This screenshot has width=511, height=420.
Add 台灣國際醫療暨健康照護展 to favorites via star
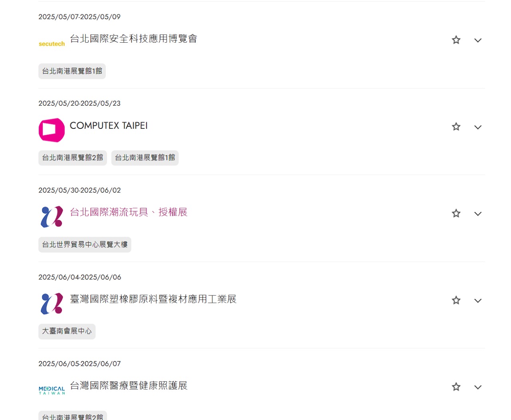456,387
